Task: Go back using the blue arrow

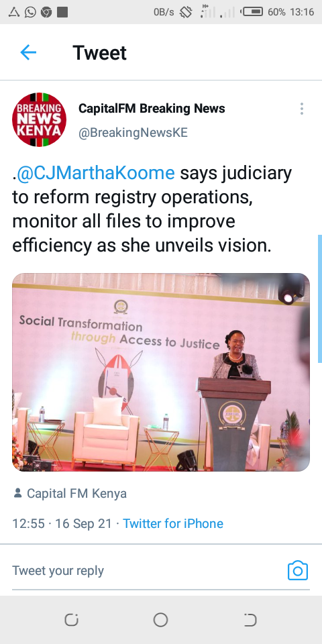Action: 28,52
